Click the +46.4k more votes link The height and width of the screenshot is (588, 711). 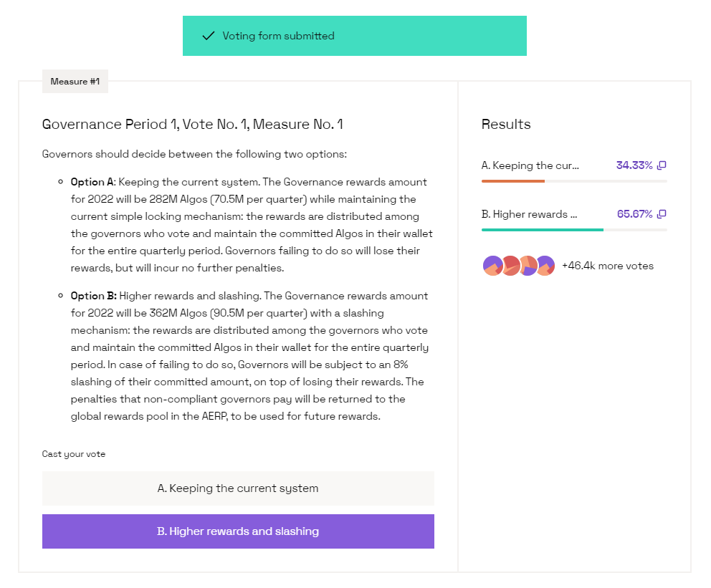(x=608, y=266)
